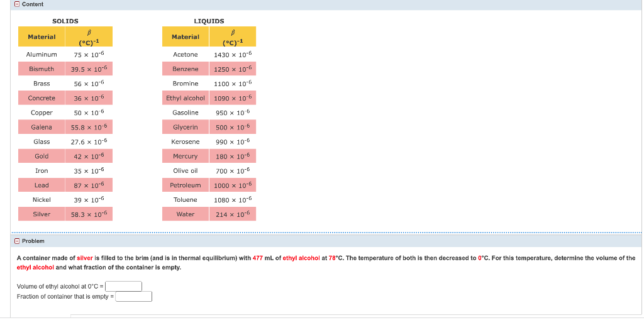Click the 1090 × 10⁻⁶ ethyl alcohol value
644x320 pixels.
[x=233, y=98]
